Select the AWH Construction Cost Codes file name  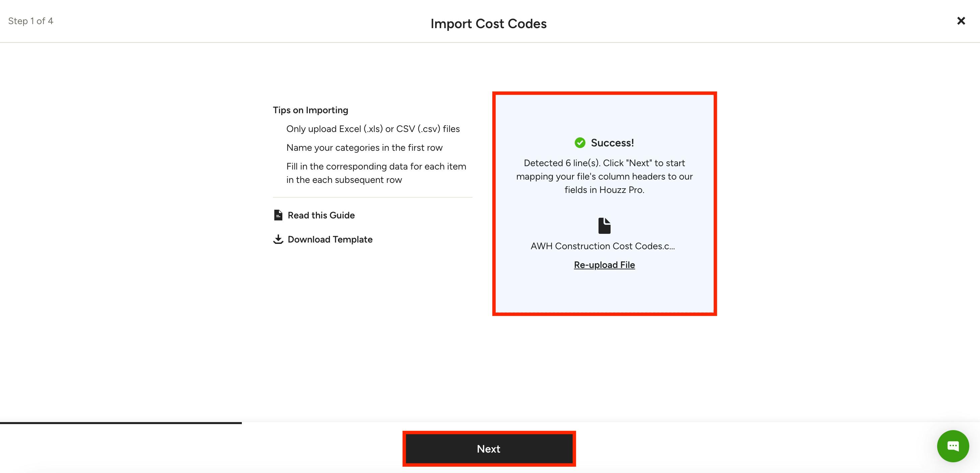(x=603, y=246)
